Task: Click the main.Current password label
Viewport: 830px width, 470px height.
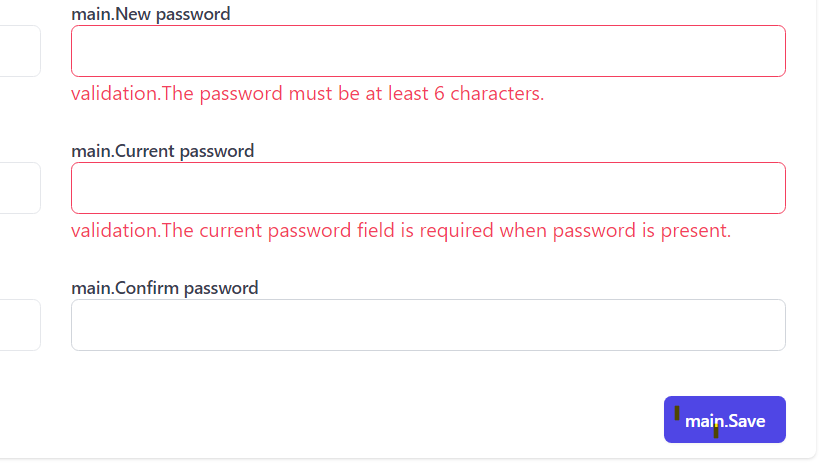Action: pos(162,151)
